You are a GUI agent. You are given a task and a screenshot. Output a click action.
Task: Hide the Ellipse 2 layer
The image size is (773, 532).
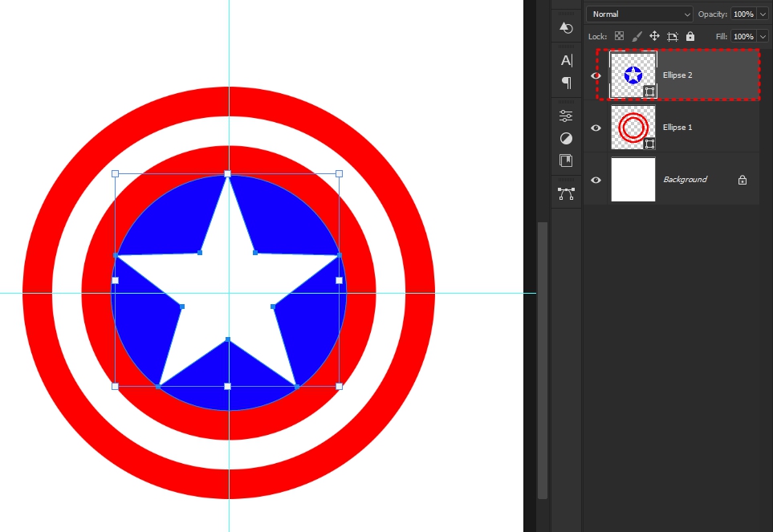click(x=596, y=75)
